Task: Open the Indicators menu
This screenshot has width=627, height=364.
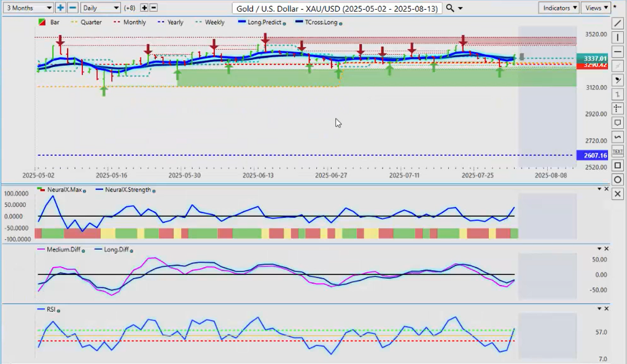Action: click(x=558, y=8)
